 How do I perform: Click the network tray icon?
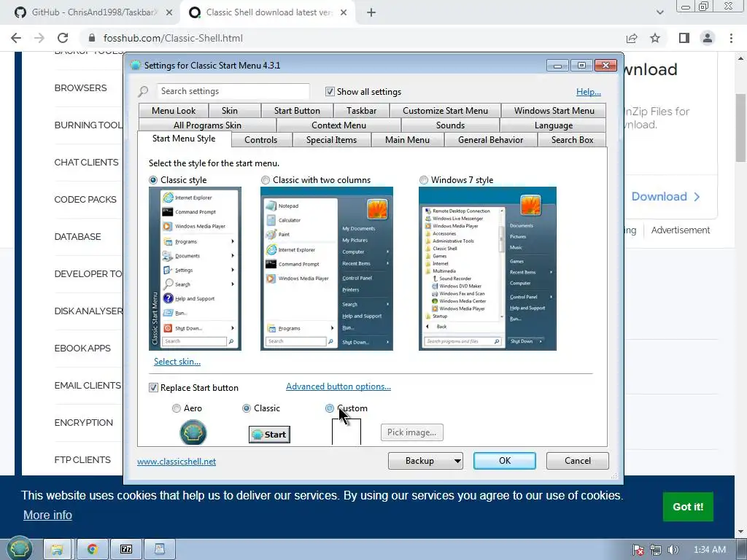(x=656, y=550)
